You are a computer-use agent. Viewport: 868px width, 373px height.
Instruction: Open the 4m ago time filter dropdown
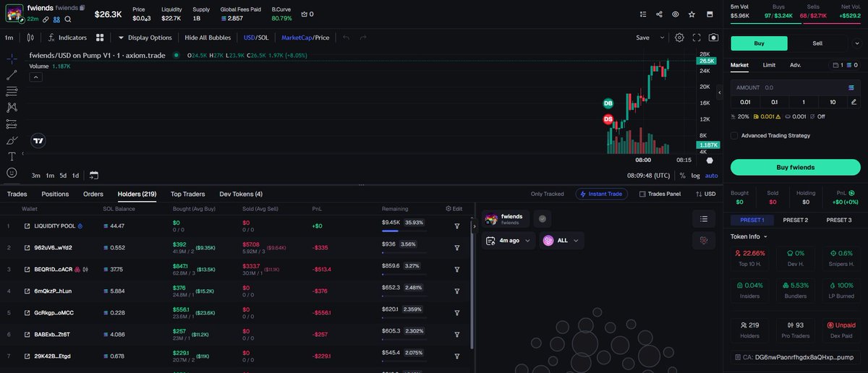click(509, 240)
